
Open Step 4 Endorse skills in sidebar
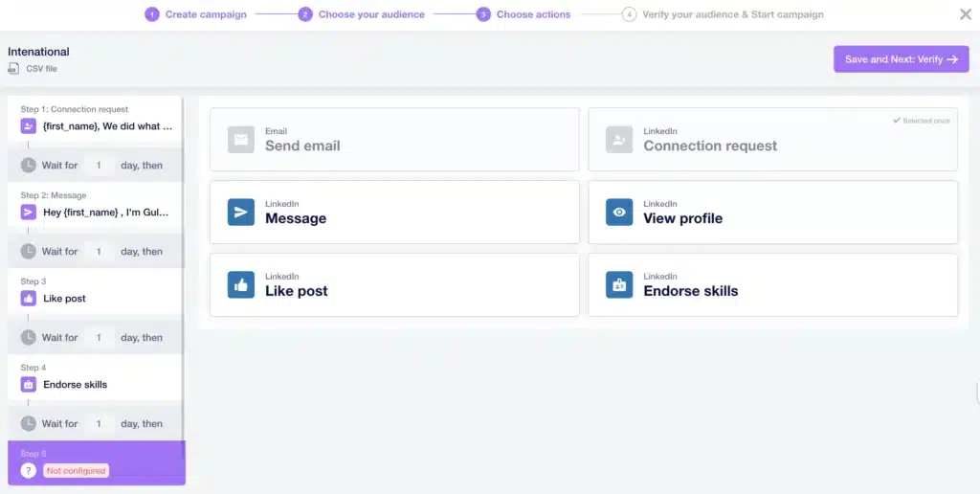pos(95,378)
